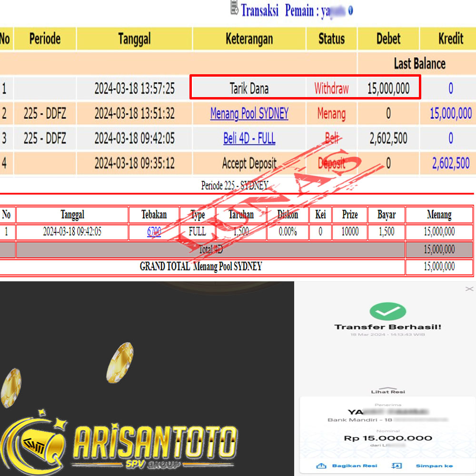Click 'GRAND TOTAL Menang Pool SYDNEY' row
The width and height of the screenshot is (476, 476).
coord(201,267)
